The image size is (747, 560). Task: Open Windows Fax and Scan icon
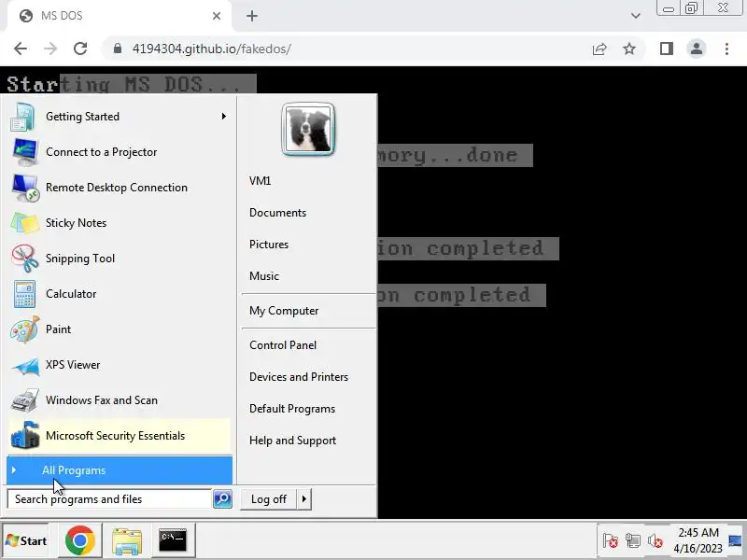click(x=25, y=400)
